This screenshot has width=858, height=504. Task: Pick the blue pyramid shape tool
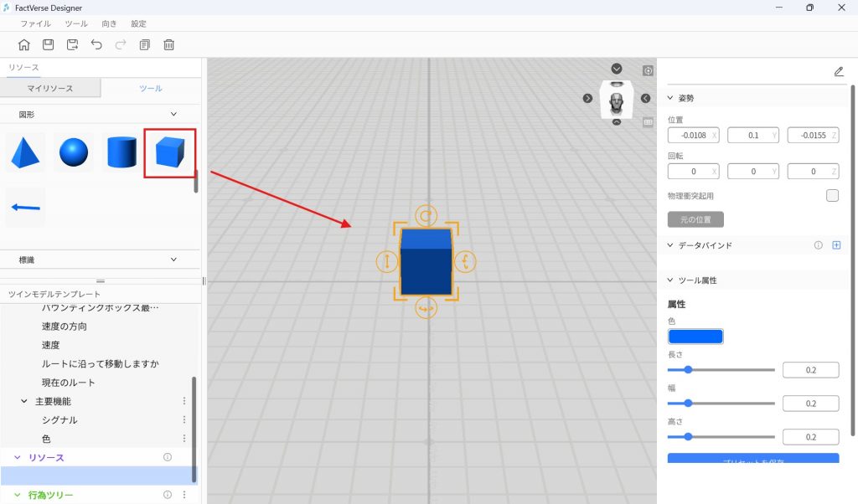point(25,152)
